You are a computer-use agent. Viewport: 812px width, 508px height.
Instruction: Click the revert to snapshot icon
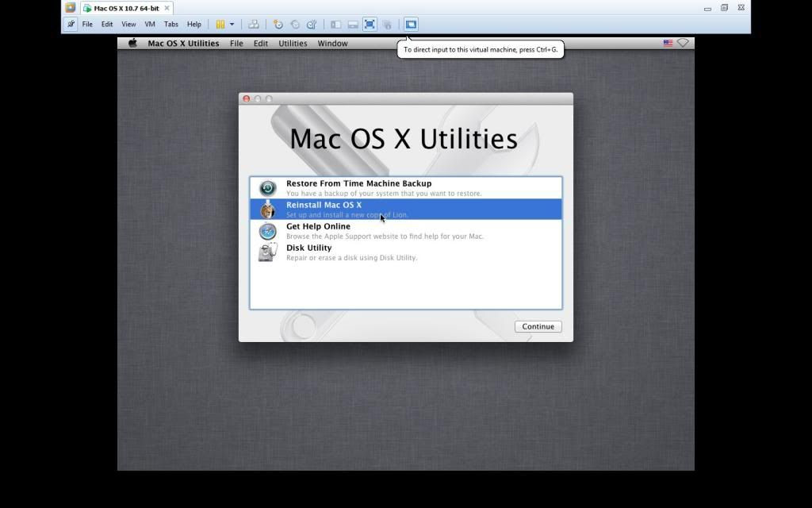pyautogui.click(x=295, y=25)
